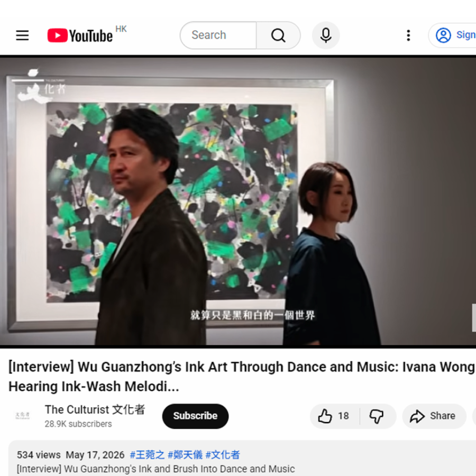Click the 28.9K subscribers text
The image size is (476, 476).
[78, 424]
